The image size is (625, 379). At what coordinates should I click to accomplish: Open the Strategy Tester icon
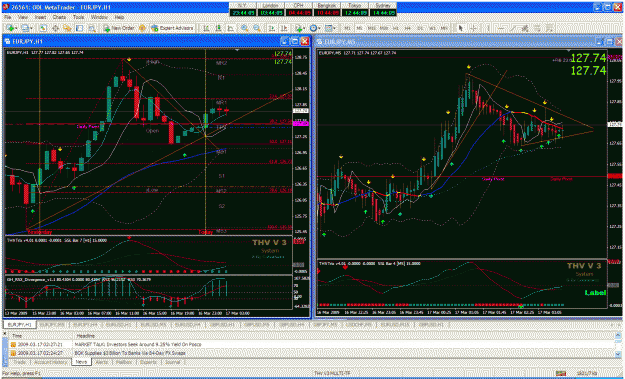point(92,28)
